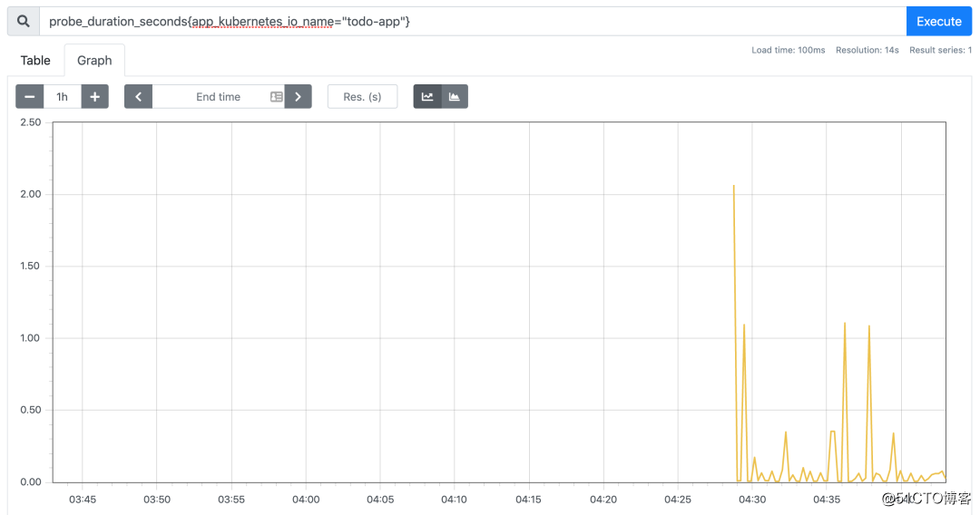Click the Result series: 1 text
Image resolution: width=980 pixels, height=515 pixels.
[x=940, y=50]
